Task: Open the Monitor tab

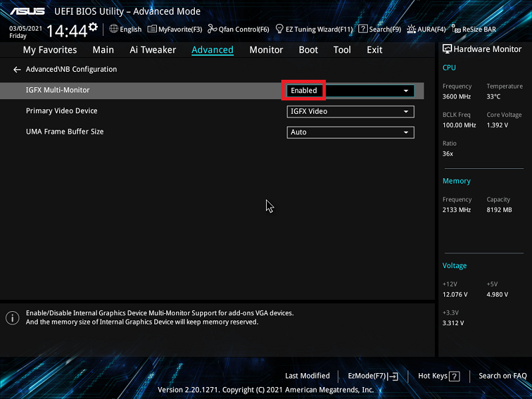Action: [x=266, y=50]
